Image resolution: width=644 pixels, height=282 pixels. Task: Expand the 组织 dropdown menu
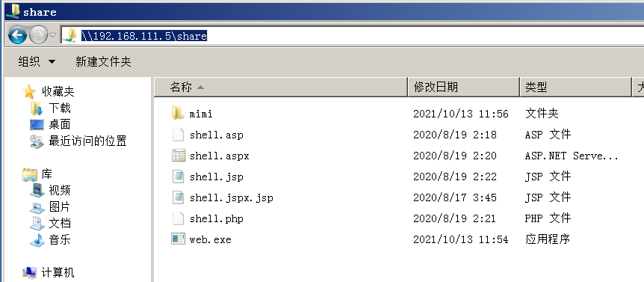coord(37,61)
